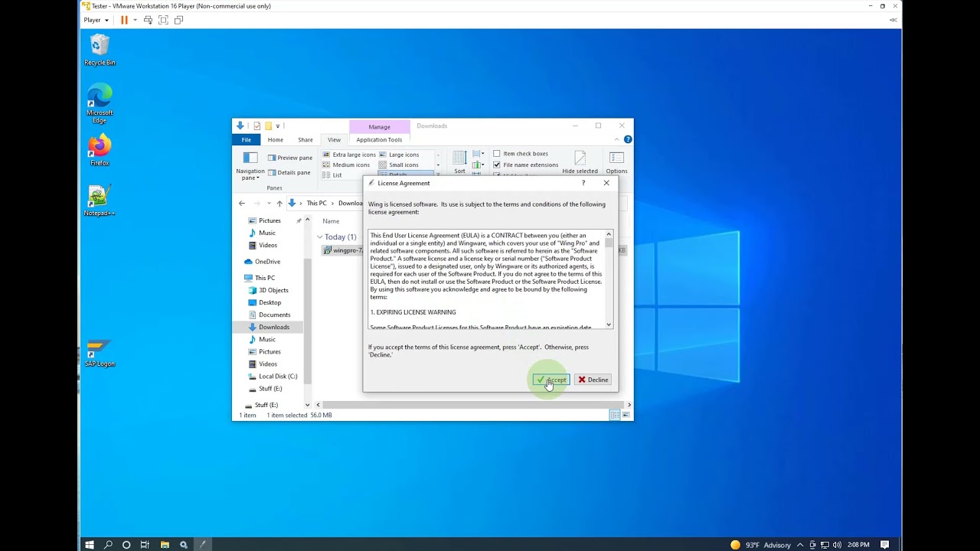Open the Application Tools ribbon tab
980x551 pixels.
coord(379,140)
